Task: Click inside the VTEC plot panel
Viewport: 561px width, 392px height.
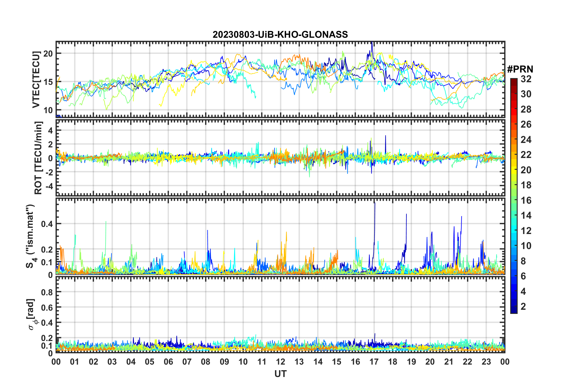Action: pyautogui.click(x=280, y=79)
